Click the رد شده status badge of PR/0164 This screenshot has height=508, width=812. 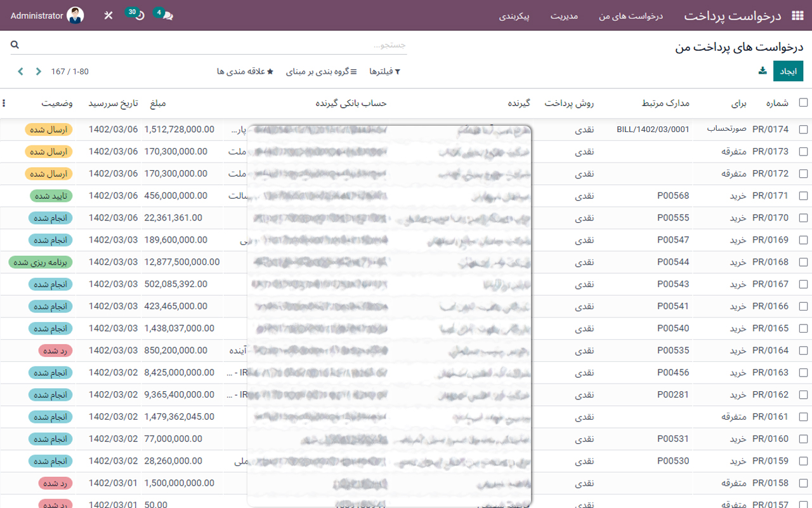[x=56, y=351]
